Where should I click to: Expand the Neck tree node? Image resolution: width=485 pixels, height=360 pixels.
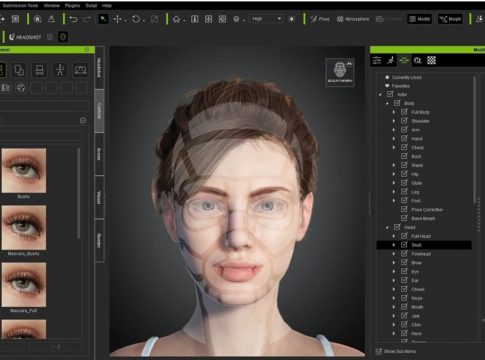pos(394,333)
